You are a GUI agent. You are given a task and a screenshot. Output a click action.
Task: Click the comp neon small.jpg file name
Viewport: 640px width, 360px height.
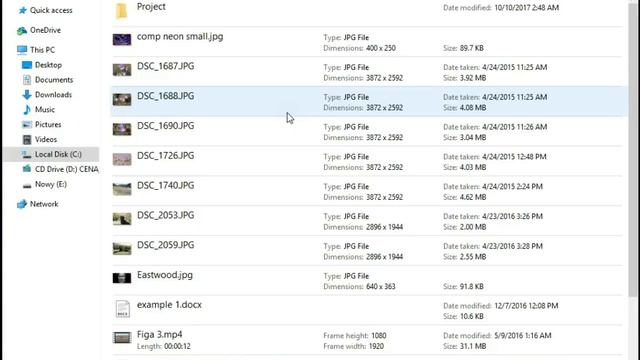180,37
